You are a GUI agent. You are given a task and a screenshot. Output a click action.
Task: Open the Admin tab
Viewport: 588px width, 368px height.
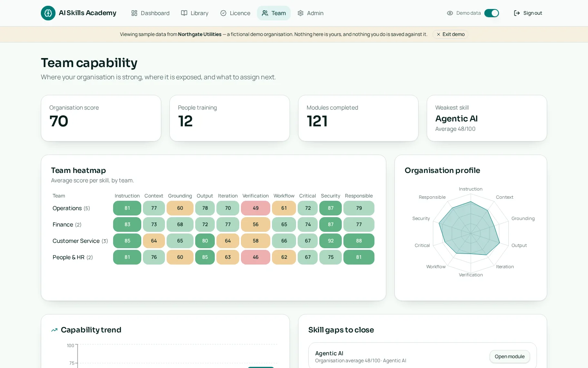point(310,13)
